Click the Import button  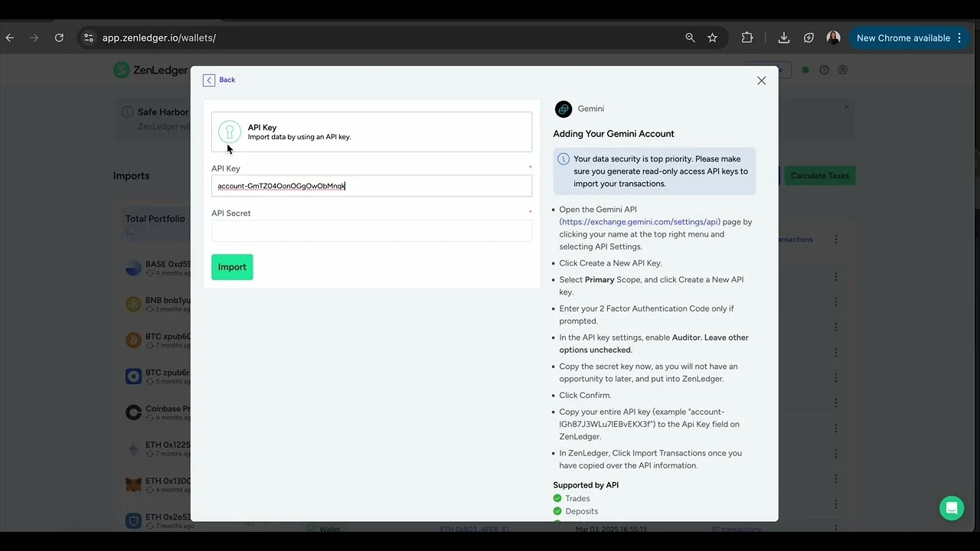(232, 267)
